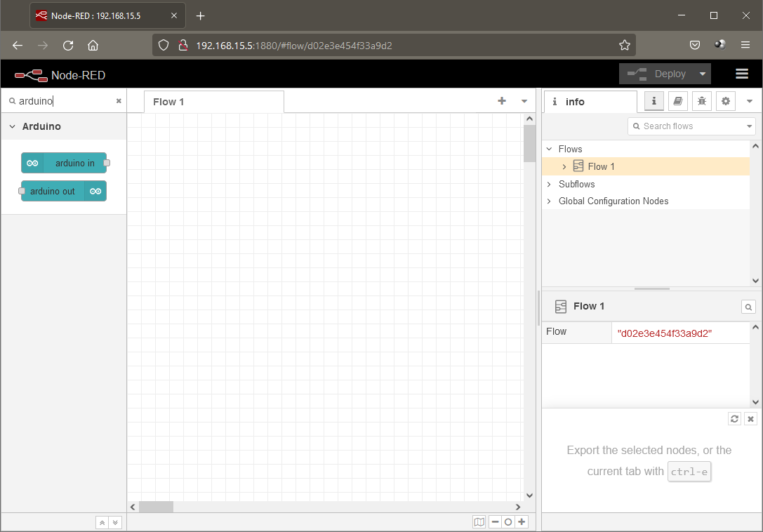The image size is (763, 532).
Task: Show the information sidebar icon button
Action: point(654,101)
